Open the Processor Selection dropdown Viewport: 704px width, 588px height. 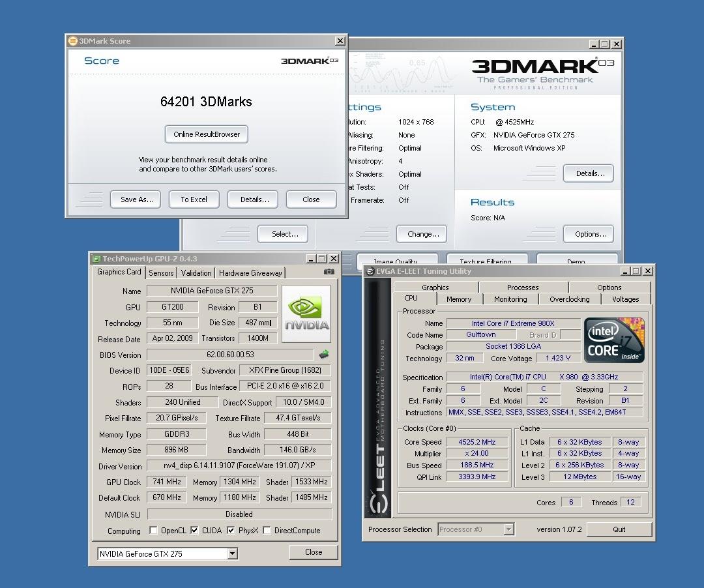[x=508, y=529]
